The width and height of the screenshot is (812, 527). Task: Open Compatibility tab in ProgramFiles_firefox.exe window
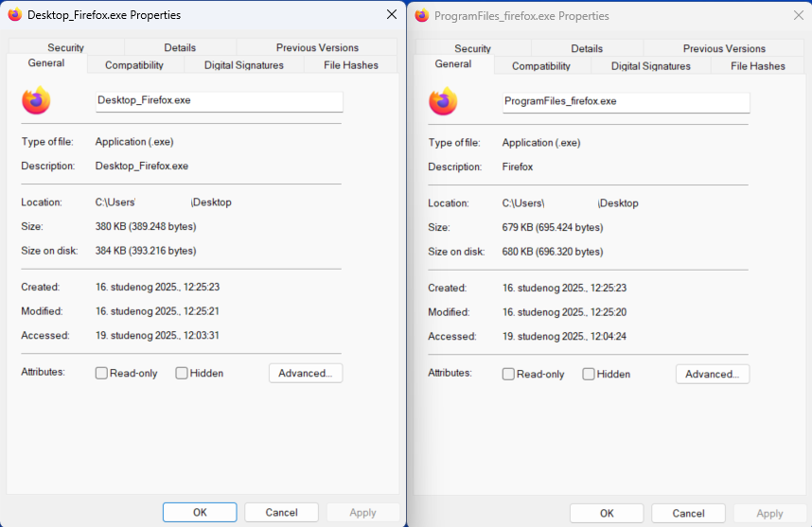click(x=541, y=66)
